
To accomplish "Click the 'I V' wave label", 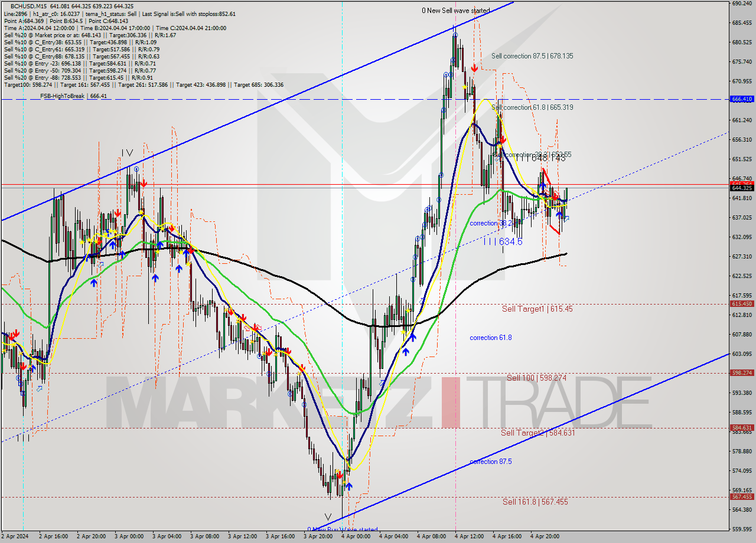I will pos(127,153).
